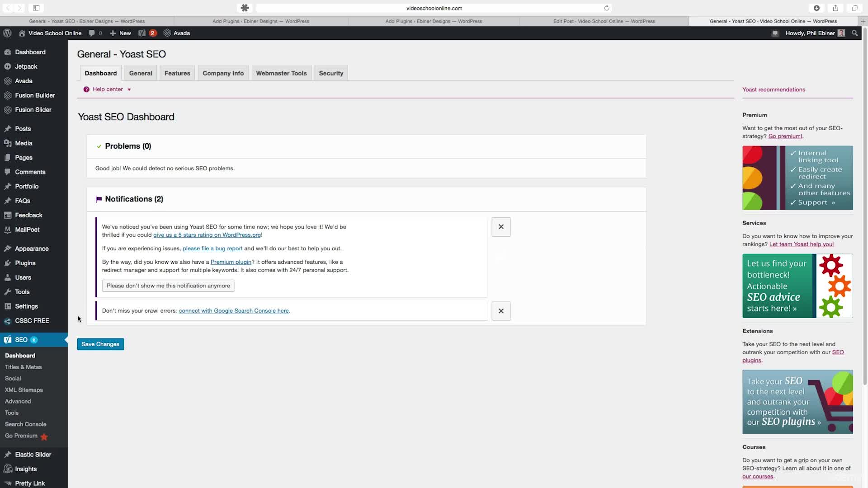868x488 pixels.
Task: Switch to Edit Post browser tab
Action: [604, 21]
